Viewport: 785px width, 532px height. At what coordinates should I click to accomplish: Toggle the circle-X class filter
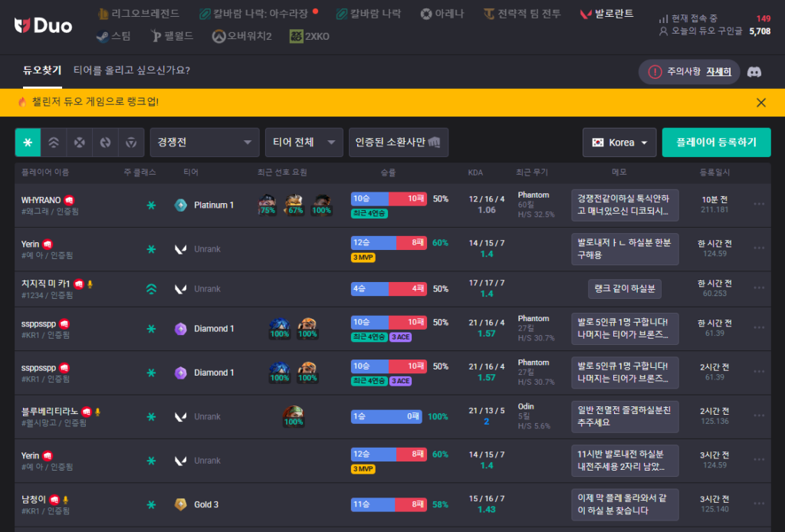pos(80,143)
